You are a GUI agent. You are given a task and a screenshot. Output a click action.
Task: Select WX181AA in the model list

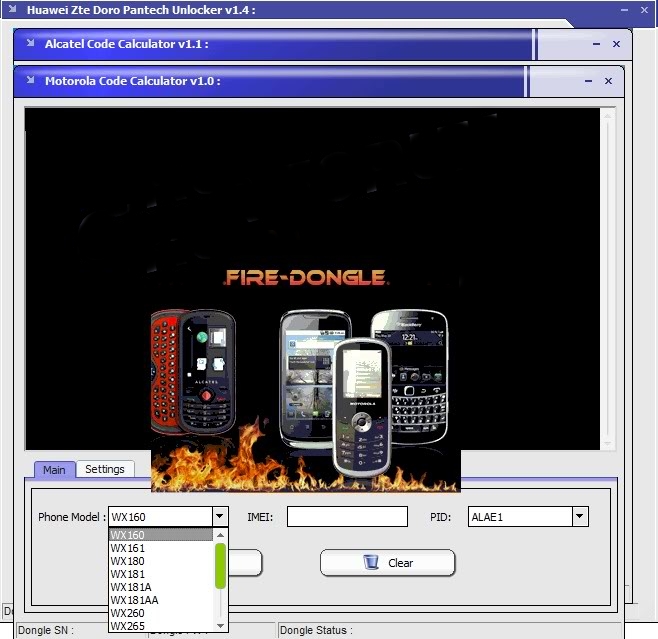(x=161, y=600)
